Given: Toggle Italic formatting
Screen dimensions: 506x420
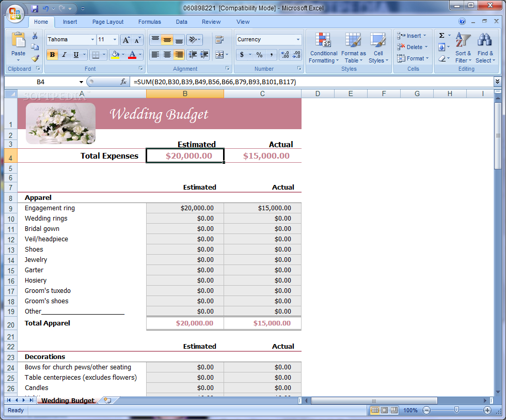Looking at the screenshot, I should (64, 55).
